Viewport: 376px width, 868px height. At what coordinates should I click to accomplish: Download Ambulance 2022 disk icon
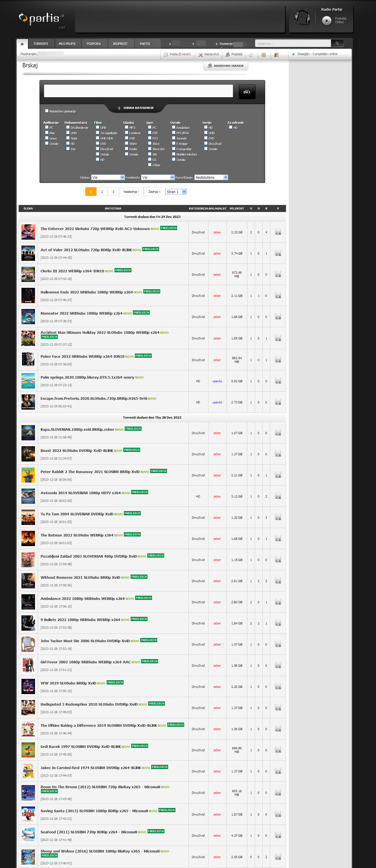coord(278,602)
